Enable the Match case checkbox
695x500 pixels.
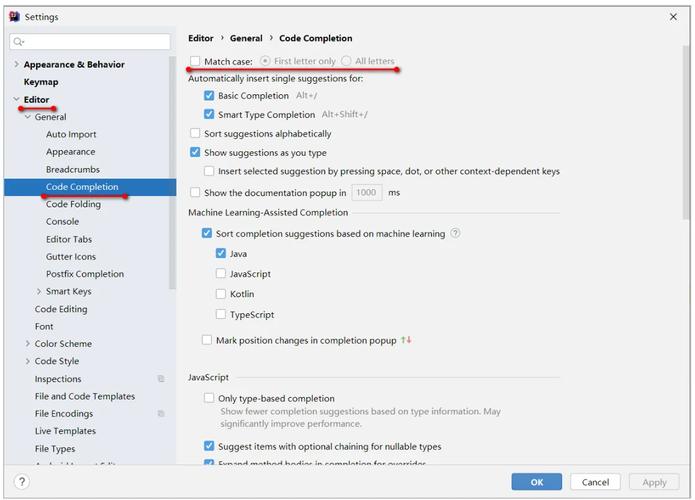coord(195,61)
